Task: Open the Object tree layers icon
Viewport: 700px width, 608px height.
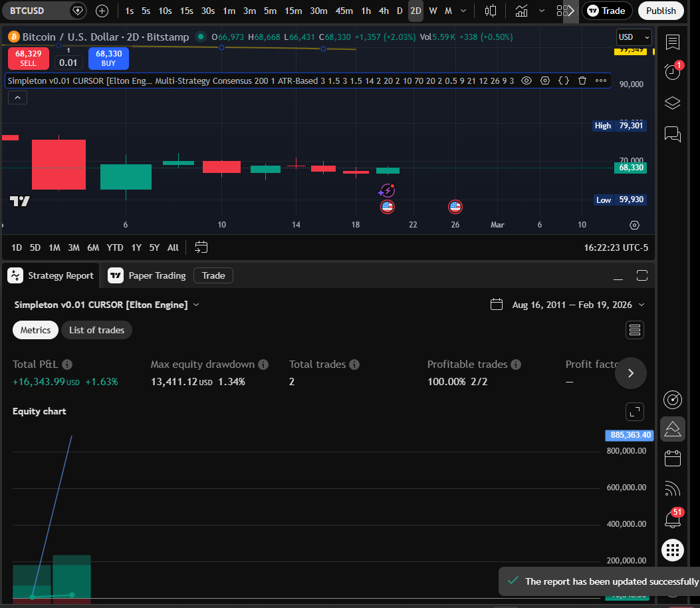Action: (x=672, y=102)
